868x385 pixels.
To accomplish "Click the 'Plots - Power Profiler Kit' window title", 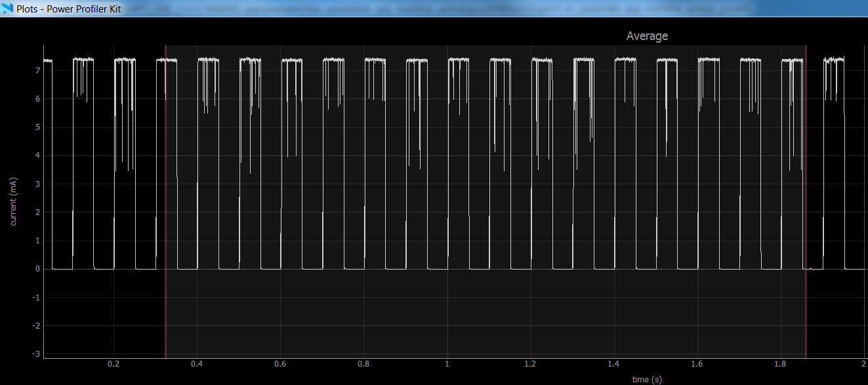I will pyautogui.click(x=68, y=9).
